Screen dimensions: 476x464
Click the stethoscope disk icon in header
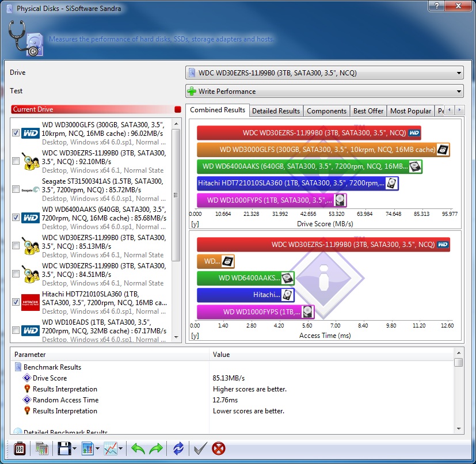point(26,39)
